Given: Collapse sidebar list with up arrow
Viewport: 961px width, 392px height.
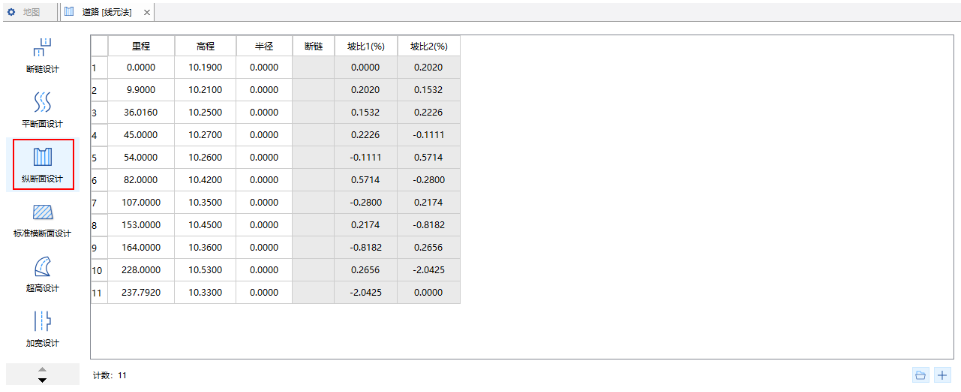Looking at the screenshot, I should point(42,369).
